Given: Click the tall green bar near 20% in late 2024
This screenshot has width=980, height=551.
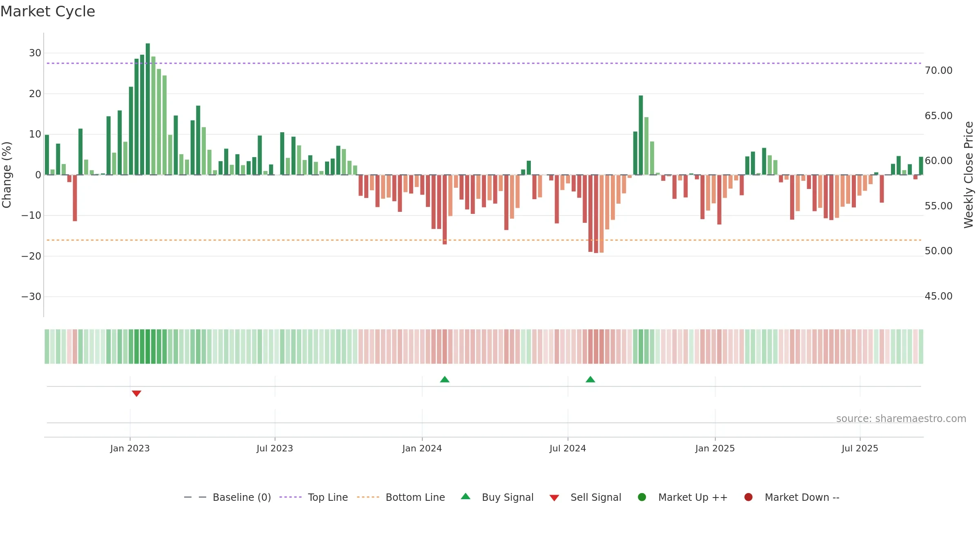Looking at the screenshot, I should tap(641, 135).
